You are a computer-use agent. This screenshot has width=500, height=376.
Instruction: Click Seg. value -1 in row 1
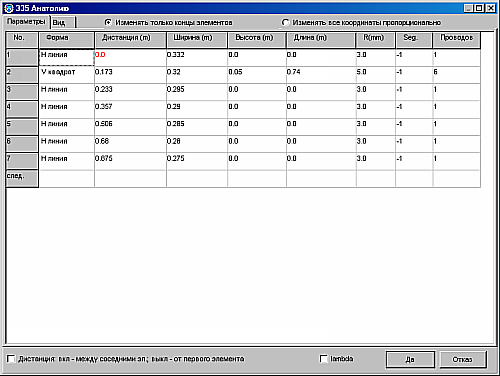click(x=414, y=57)
